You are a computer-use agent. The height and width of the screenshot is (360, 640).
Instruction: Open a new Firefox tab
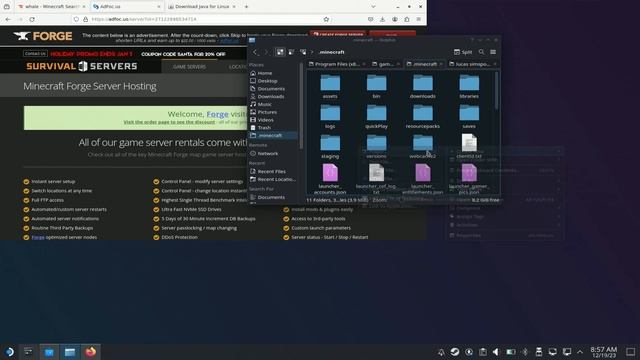(246, 7)
